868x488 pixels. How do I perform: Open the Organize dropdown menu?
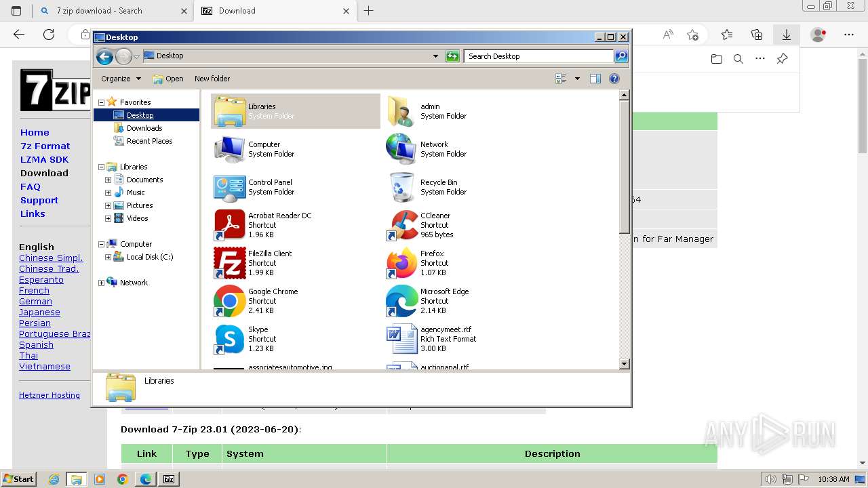click(x=121, y=79)
